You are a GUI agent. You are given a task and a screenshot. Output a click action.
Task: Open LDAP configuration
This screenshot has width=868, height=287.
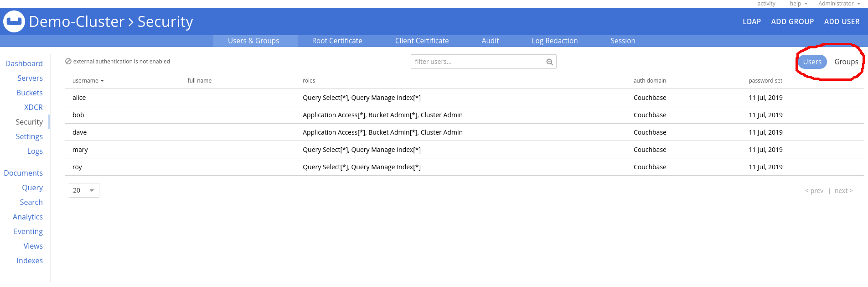751,21
